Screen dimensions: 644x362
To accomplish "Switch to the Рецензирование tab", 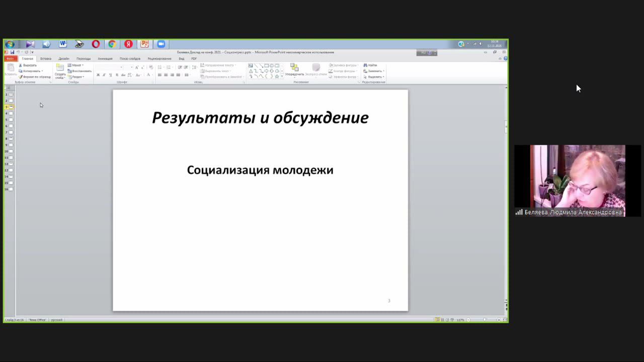I will pos(159,59).
